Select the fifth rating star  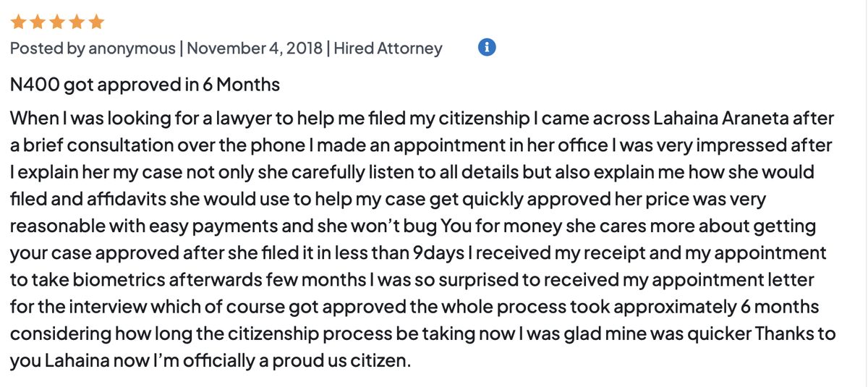(x=96, y=22)
